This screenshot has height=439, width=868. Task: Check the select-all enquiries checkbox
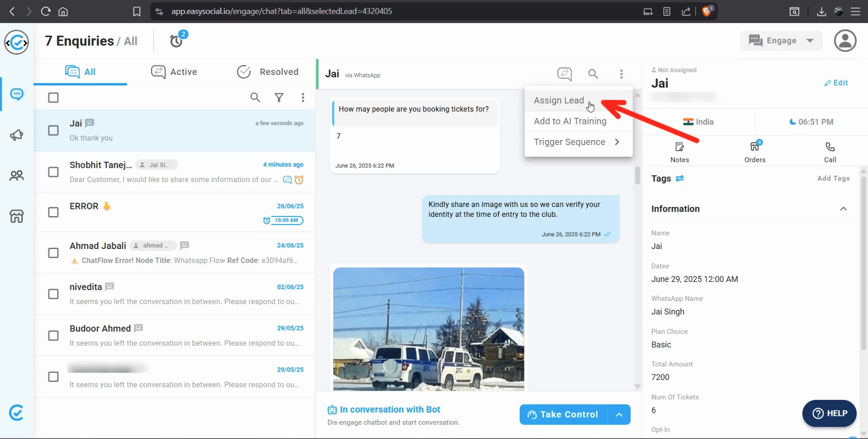[53, 98]
